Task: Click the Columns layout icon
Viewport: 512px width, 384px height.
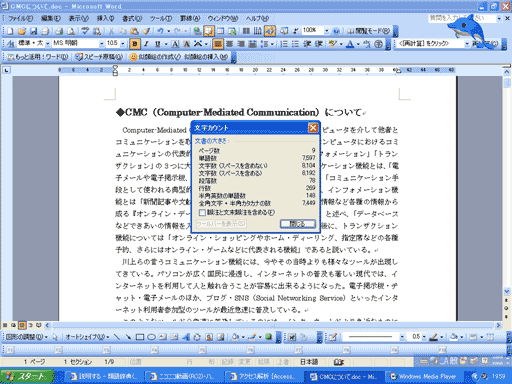Action: [246, 31]
